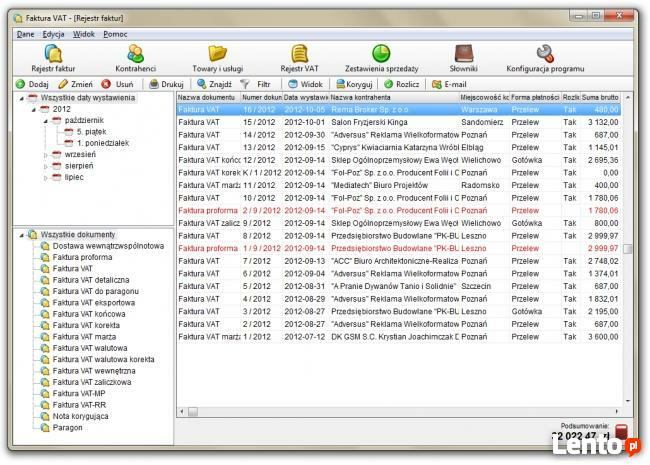Viewport: 650px width, 465px height.
Task: Open Kontrahenci from the main toolbar
Action: coord(135,57)
